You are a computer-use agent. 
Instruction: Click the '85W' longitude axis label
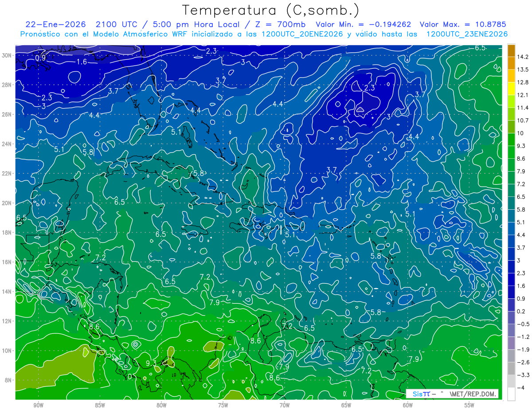(x=100, y=405)
